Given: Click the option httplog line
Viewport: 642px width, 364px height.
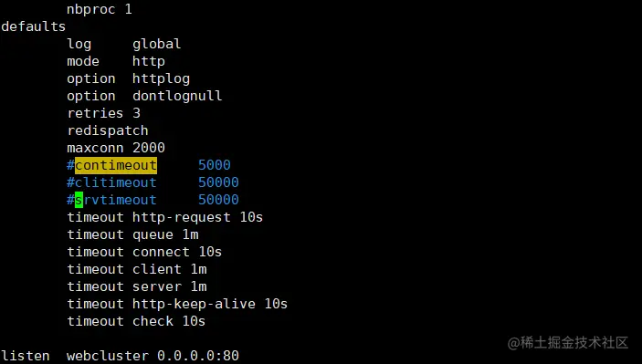Looking at the screenshot, I should 128,78.
